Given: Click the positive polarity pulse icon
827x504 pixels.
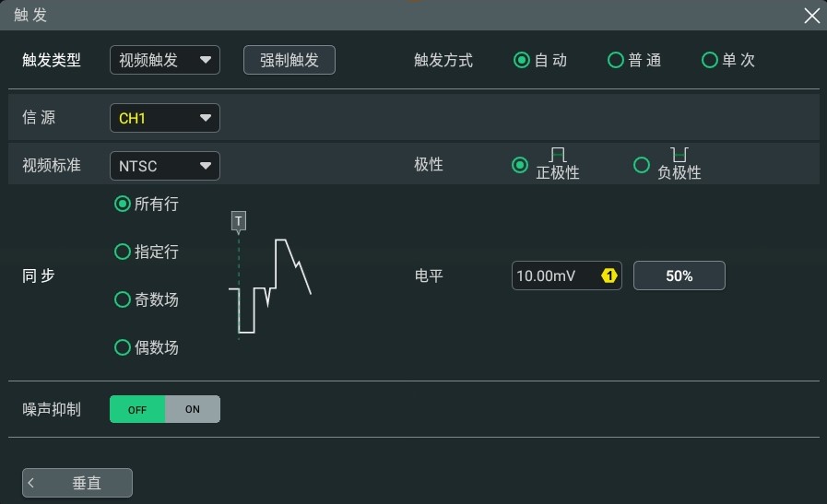Looking at the screenshot, I should [558, 155].
